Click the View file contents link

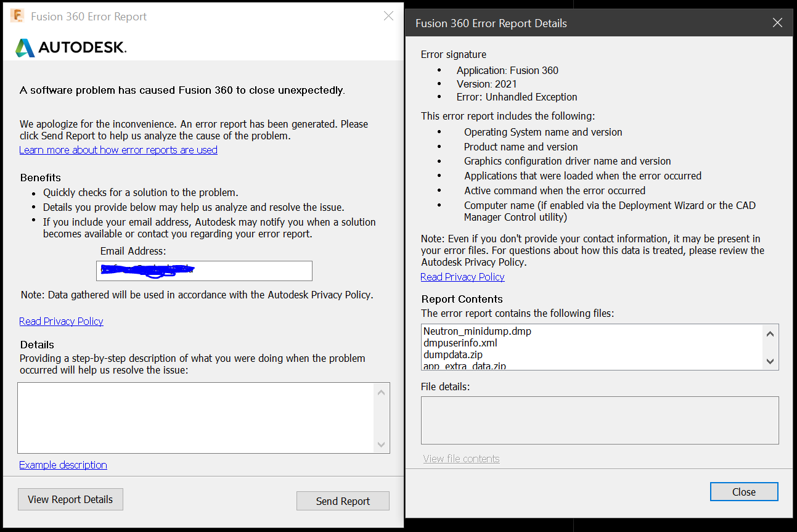click(461, 459)
